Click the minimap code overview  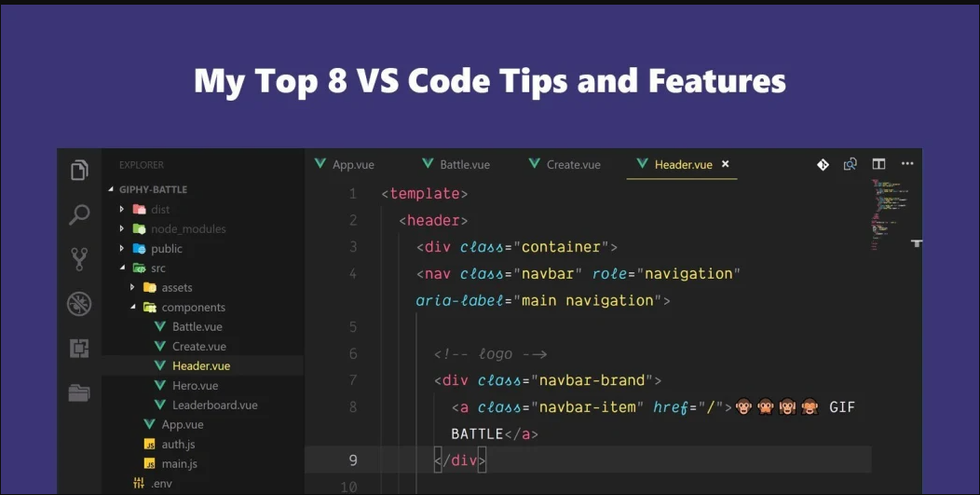click(890, 214)
